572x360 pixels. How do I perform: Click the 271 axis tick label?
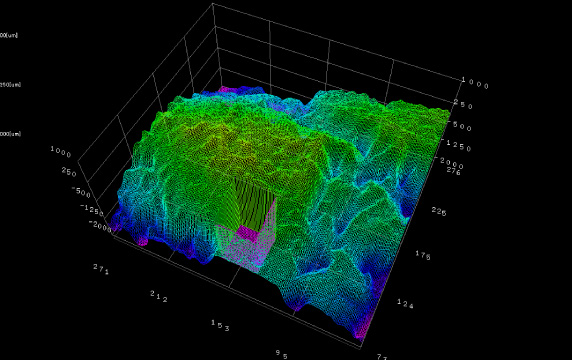point(101,269)
